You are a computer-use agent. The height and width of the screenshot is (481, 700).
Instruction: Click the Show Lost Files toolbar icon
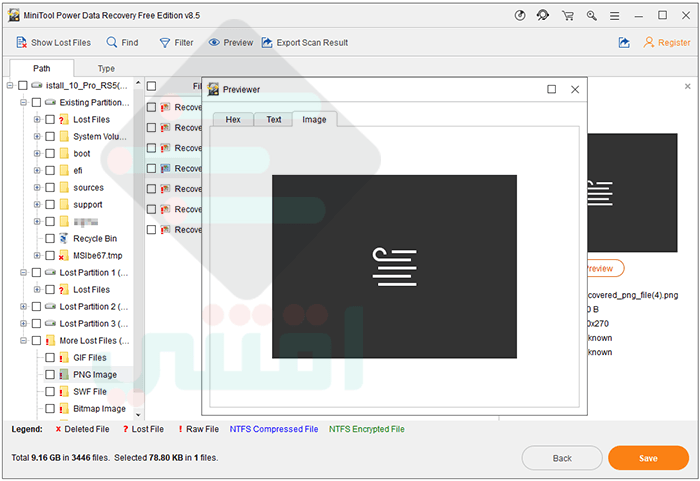[x=21, y=42]
